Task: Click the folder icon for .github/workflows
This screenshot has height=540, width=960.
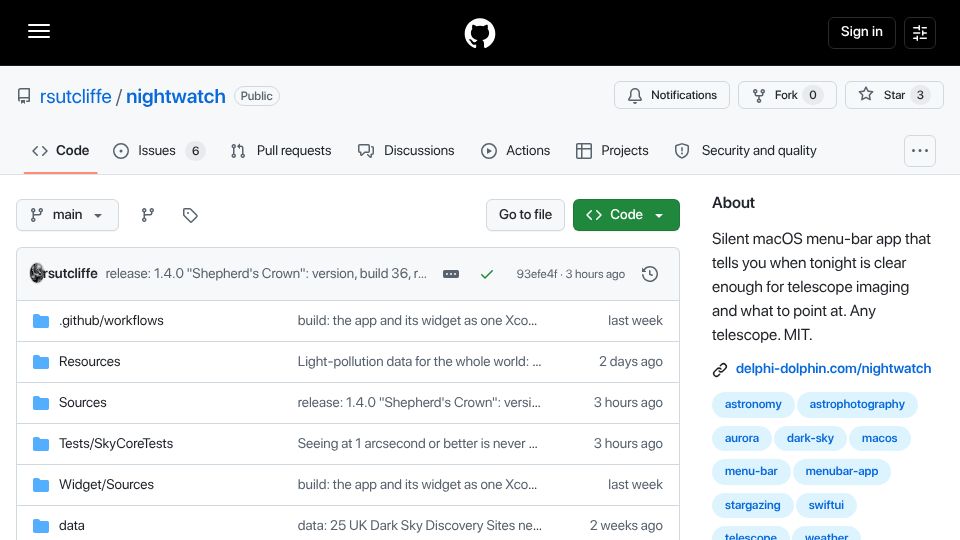Action: click(41, 321)
